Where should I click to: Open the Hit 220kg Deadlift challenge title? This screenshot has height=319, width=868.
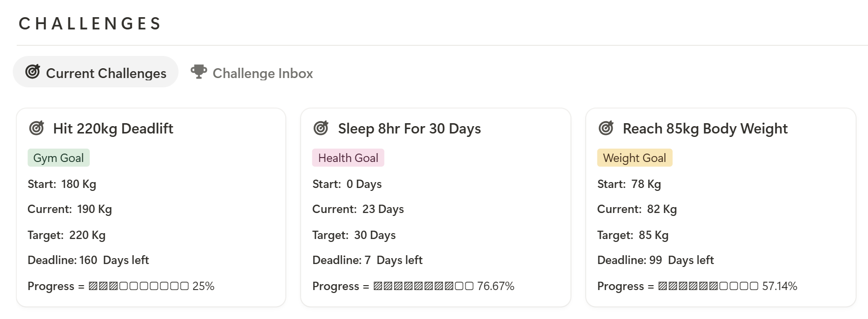coord(113,129)
